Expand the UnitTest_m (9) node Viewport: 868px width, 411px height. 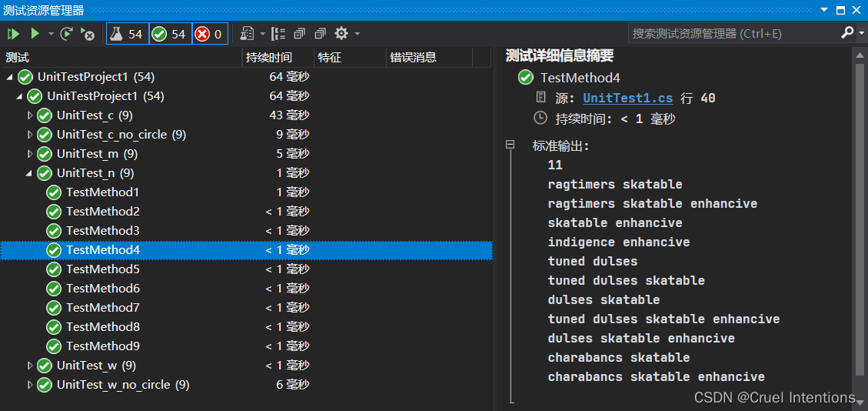pyautogui.click(x=30, y=153)
